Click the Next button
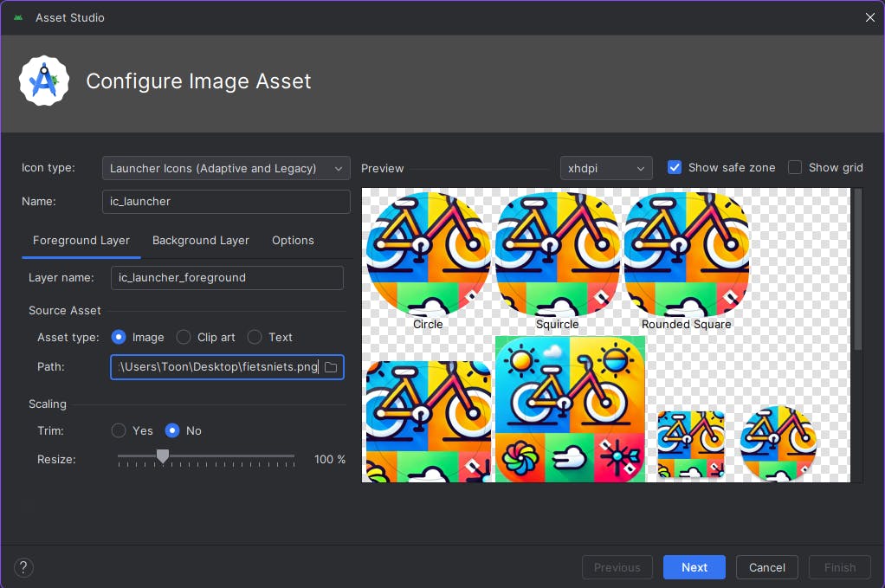Image resolution: width=885 pixels, height=588 pixels. coord(694,567)
